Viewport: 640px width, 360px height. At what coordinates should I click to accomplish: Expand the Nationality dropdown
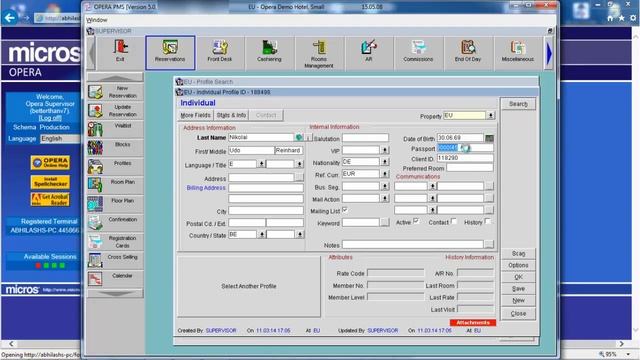coord(384,162)
